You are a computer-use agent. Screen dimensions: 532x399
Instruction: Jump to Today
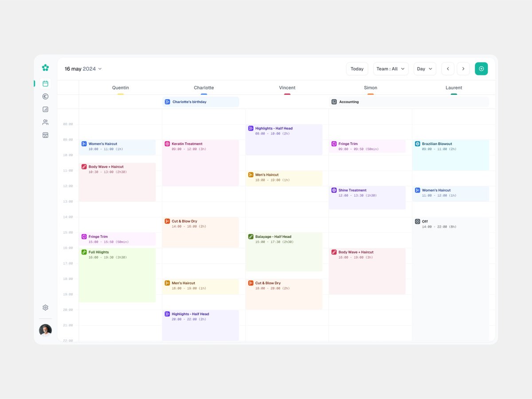pyautogui.click(x=357, y=69)
